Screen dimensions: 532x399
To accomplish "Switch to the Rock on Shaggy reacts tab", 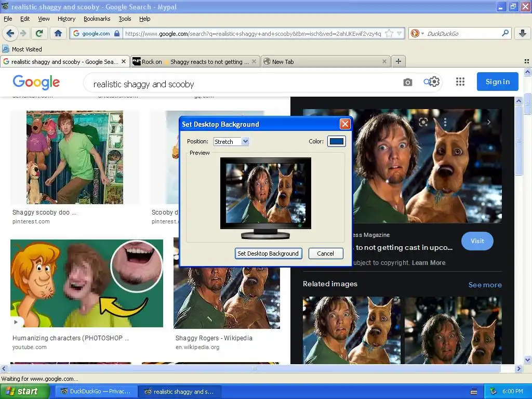I will click(x=195, y=61).
